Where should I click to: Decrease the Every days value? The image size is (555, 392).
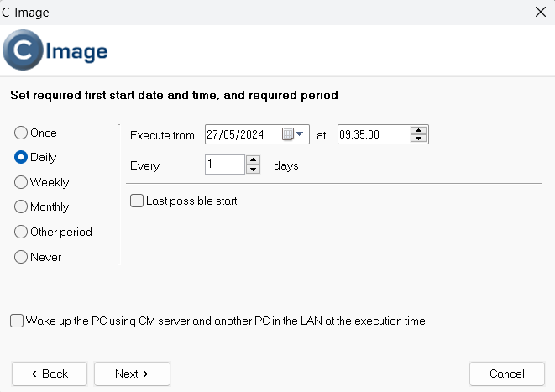pyautogui.click(x=253, y=169)
